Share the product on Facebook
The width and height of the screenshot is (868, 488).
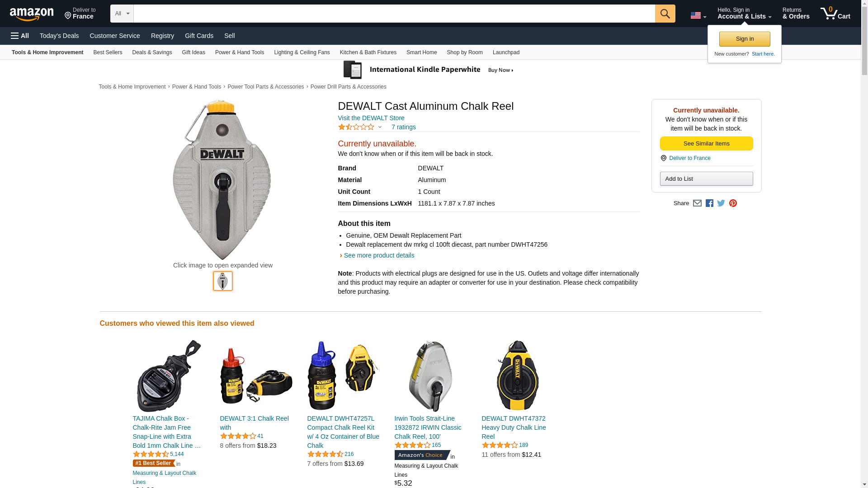coord(709,203)
